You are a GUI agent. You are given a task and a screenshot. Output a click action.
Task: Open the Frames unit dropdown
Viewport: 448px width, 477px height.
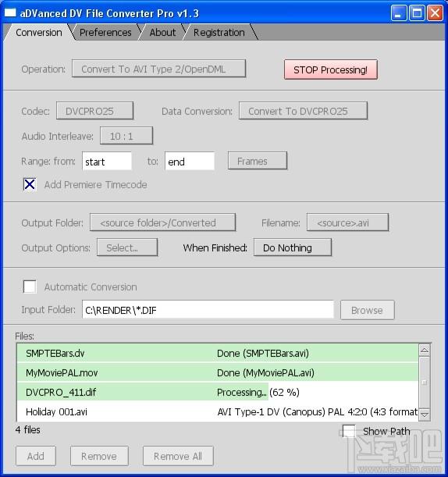coord(258,161)
